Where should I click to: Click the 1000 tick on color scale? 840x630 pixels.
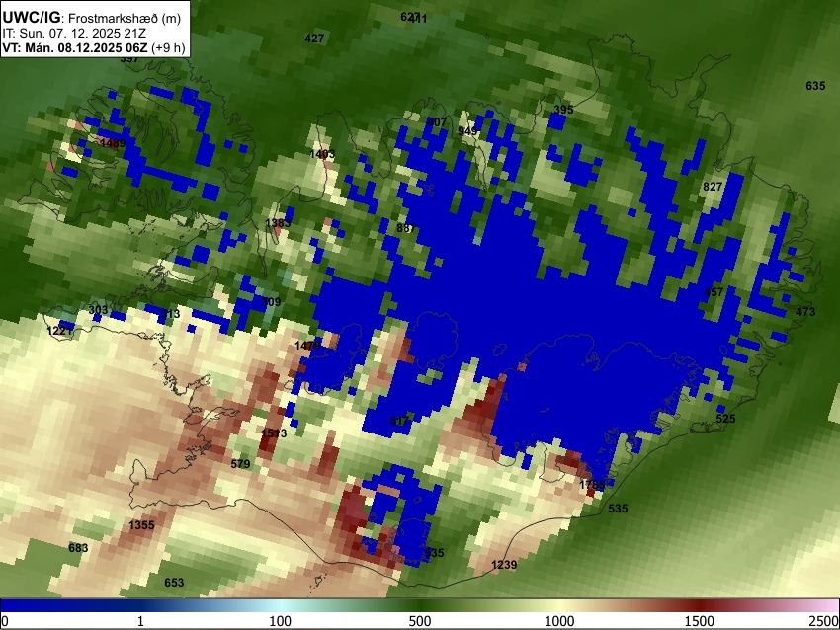pyautogui.click(x=559, y=621)
